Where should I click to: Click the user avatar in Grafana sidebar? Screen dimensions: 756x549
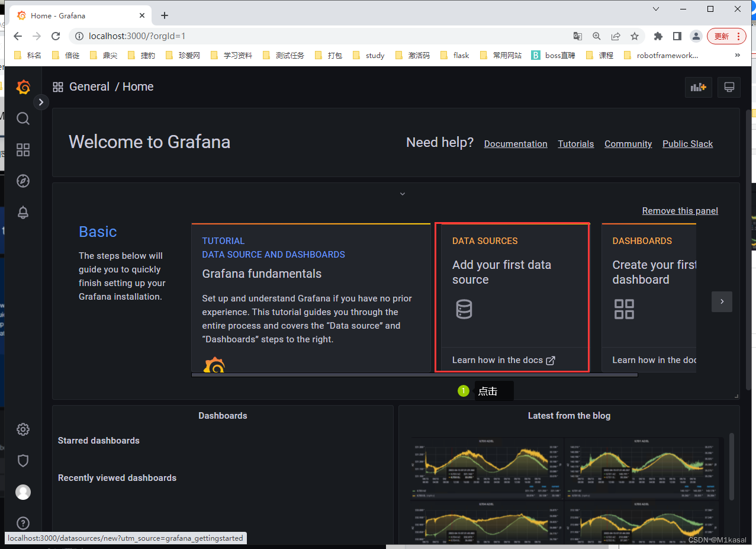coord(23,492)
